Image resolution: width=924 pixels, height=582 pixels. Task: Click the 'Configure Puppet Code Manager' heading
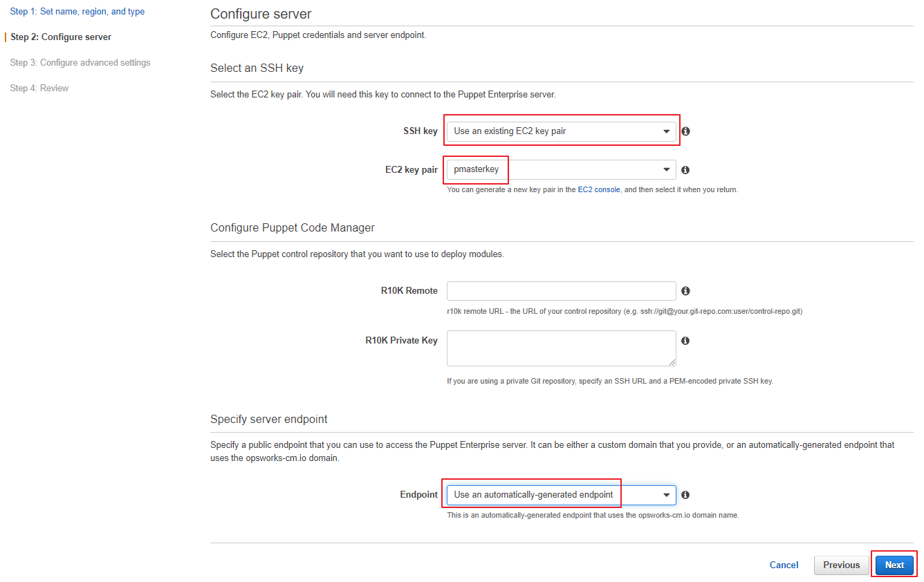(293, 227)
